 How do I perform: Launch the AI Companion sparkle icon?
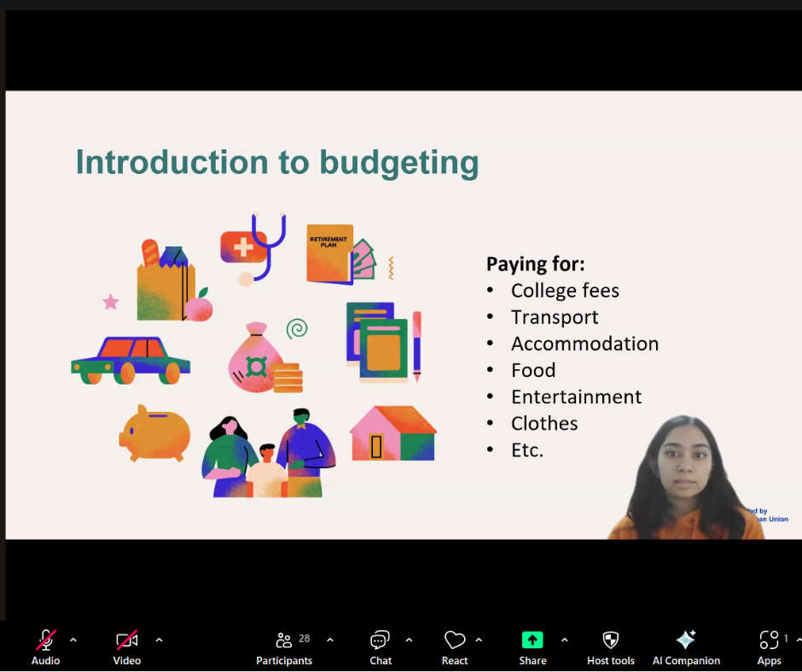tap(686, 640)
